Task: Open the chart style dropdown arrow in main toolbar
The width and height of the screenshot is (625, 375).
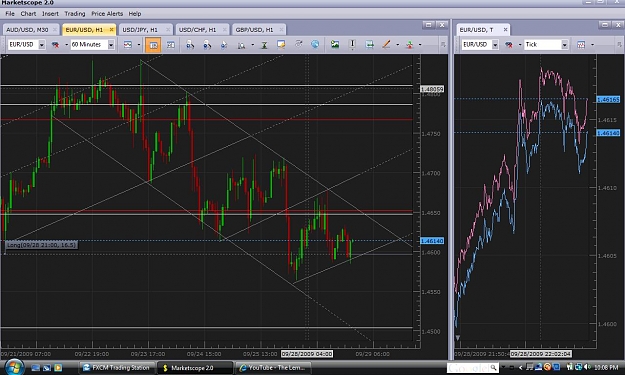Action: 139,45
